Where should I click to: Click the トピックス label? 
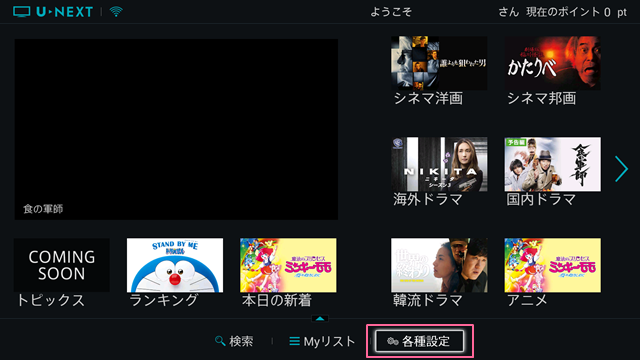click(50, 301)
